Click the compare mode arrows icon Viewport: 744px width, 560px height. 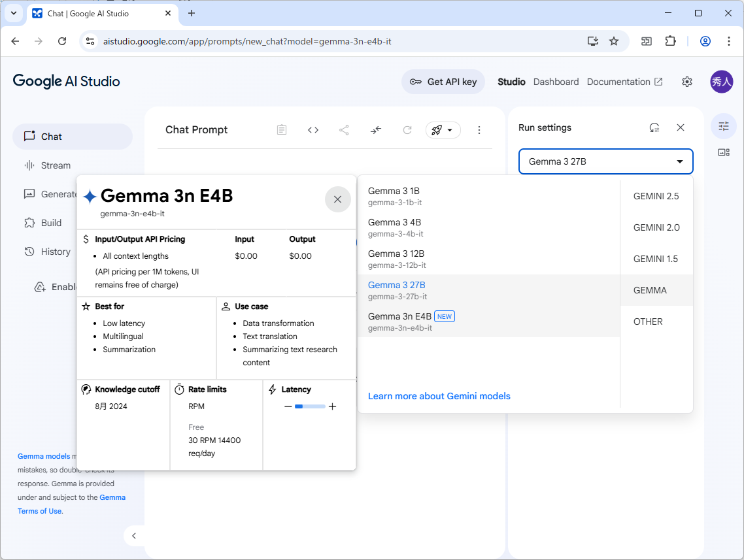375,129
